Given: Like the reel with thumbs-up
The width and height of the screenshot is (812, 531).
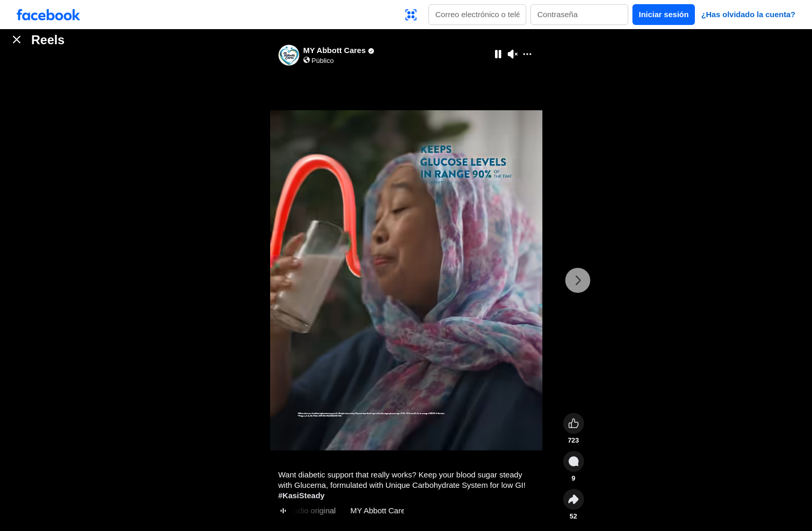Looking at the screenshot, I should [x=574, y=423].
